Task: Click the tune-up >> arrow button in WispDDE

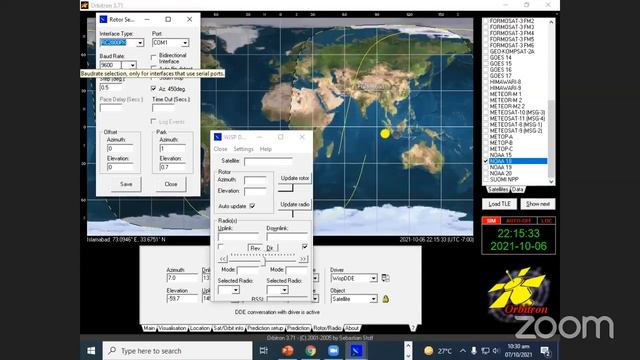Action: [x=302, y=259]
